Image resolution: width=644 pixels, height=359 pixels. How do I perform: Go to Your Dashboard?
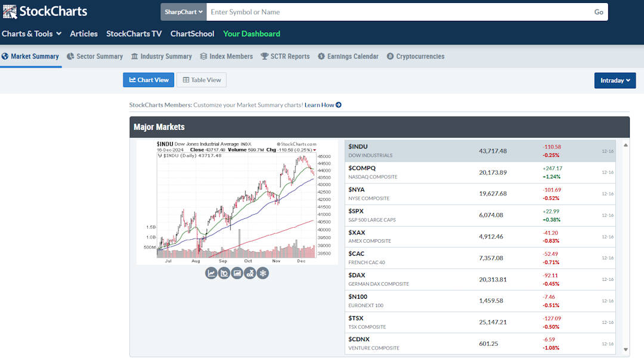pyautogui.click(x=252, y=33)
